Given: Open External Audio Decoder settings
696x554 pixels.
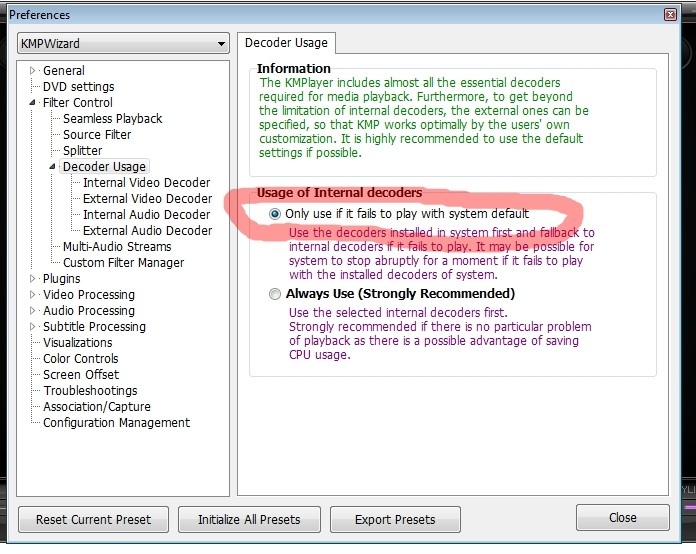Looking at the screenshot, I should (147, 230).
